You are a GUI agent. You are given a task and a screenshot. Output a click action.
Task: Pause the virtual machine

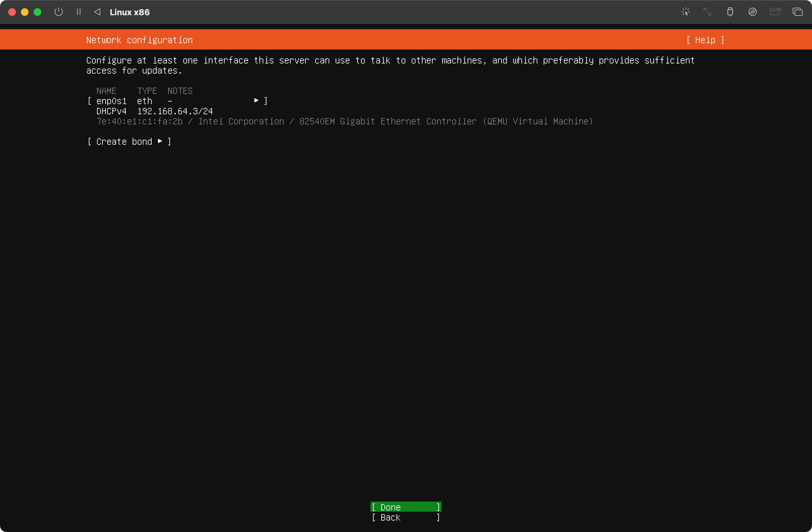pos(79,12)
